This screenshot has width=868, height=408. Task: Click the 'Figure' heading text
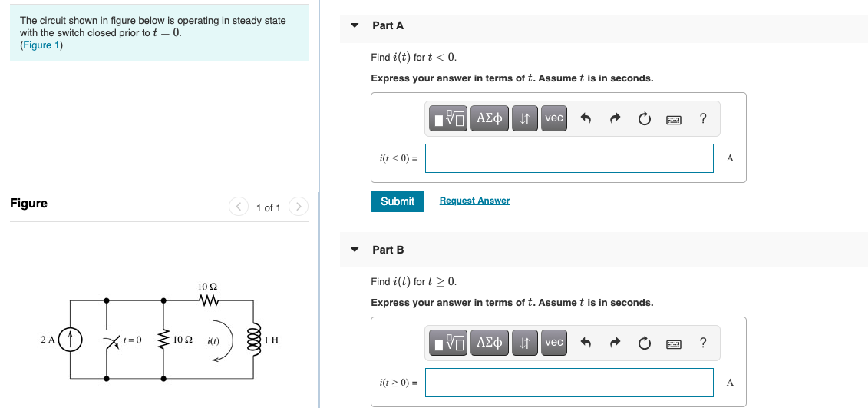pyautogui.click(x=29, y=204)
